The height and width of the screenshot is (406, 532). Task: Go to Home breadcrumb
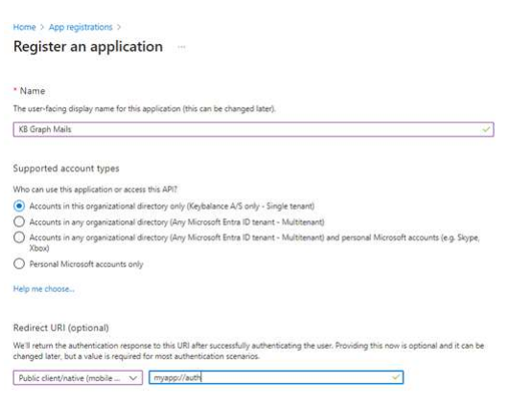[x=24, y=27]
